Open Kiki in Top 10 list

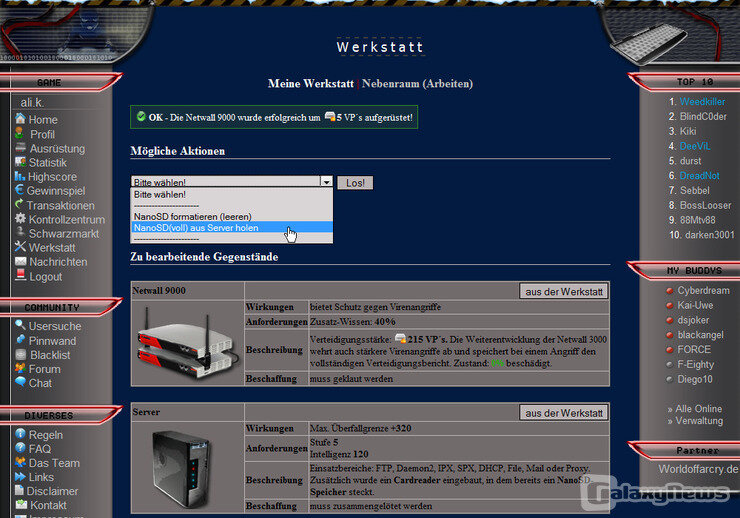click(x=688, y=131)
